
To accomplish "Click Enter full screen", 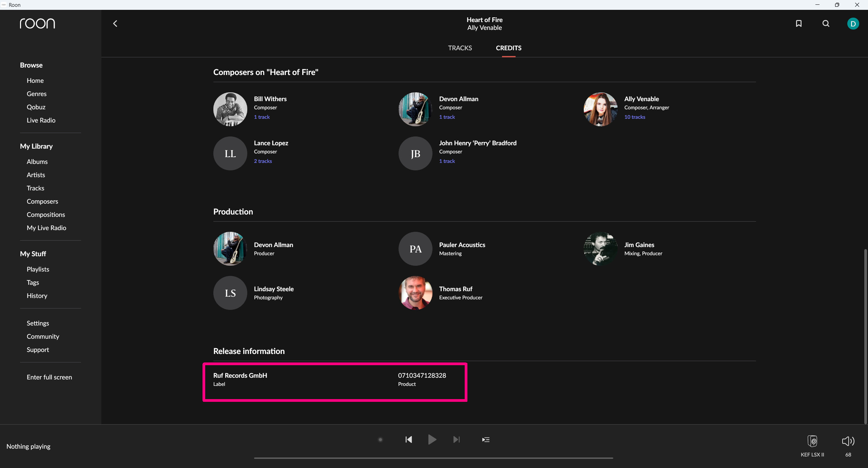I will pos(49,377).
